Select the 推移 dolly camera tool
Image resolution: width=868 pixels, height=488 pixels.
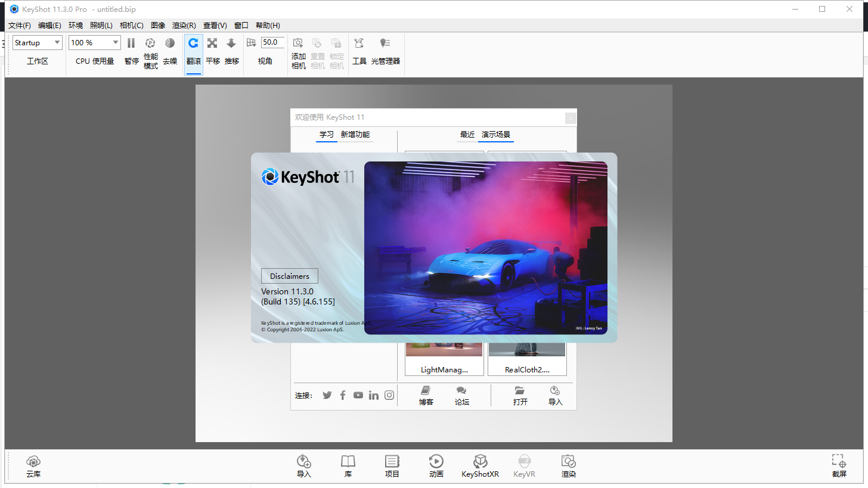231,43
